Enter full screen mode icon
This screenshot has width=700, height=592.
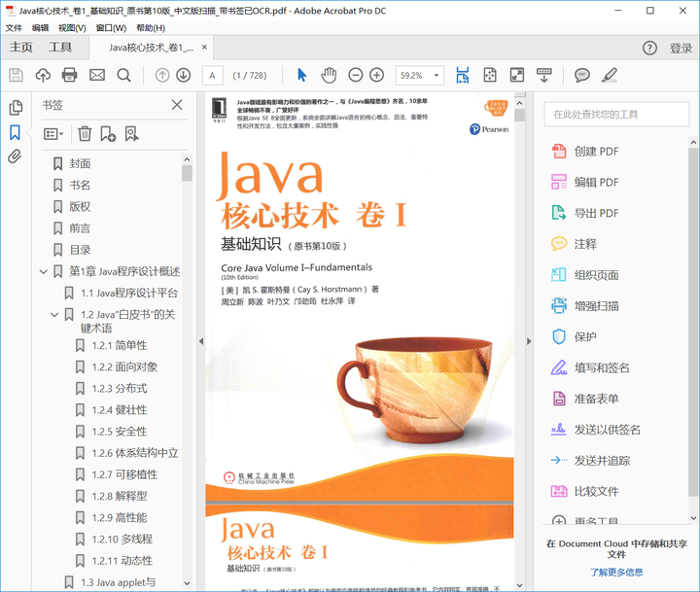coord(517,75)
